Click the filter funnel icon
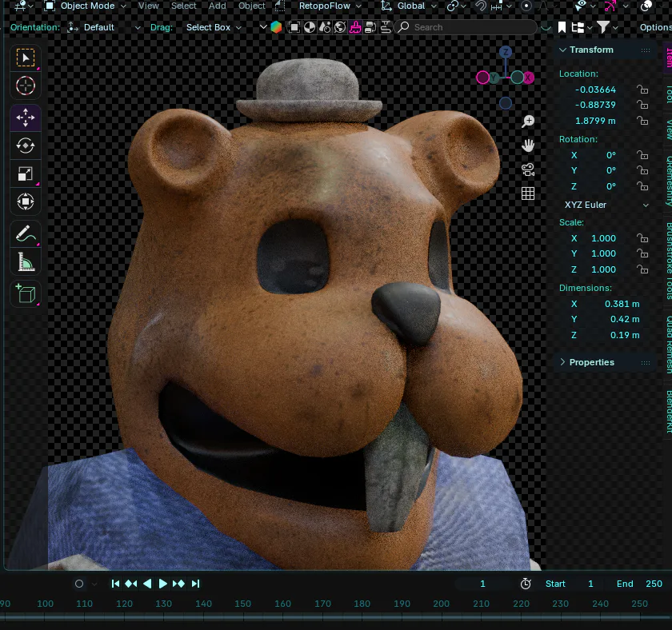Viewport: 672px width, 630px height. [x=603, y=27]
